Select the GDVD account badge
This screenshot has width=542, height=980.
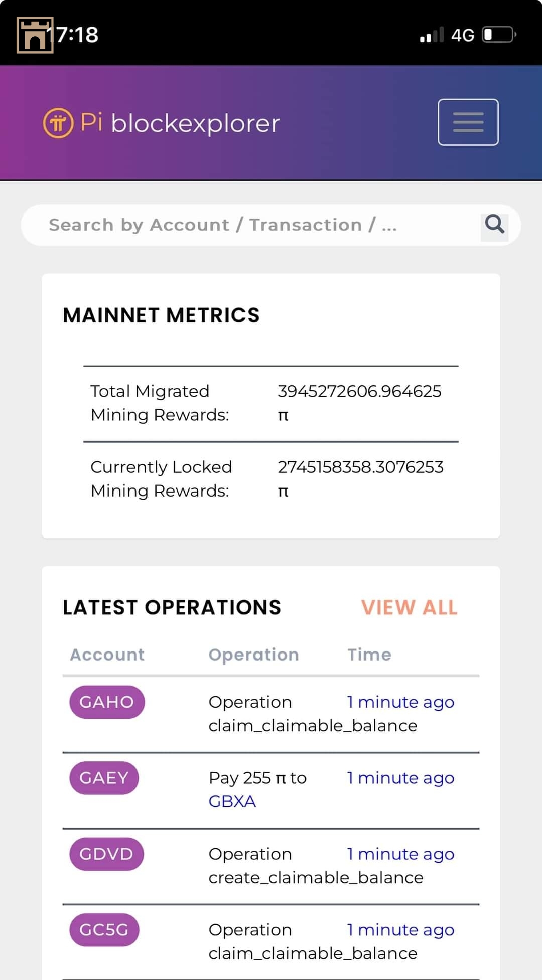(x=106, y=854)
